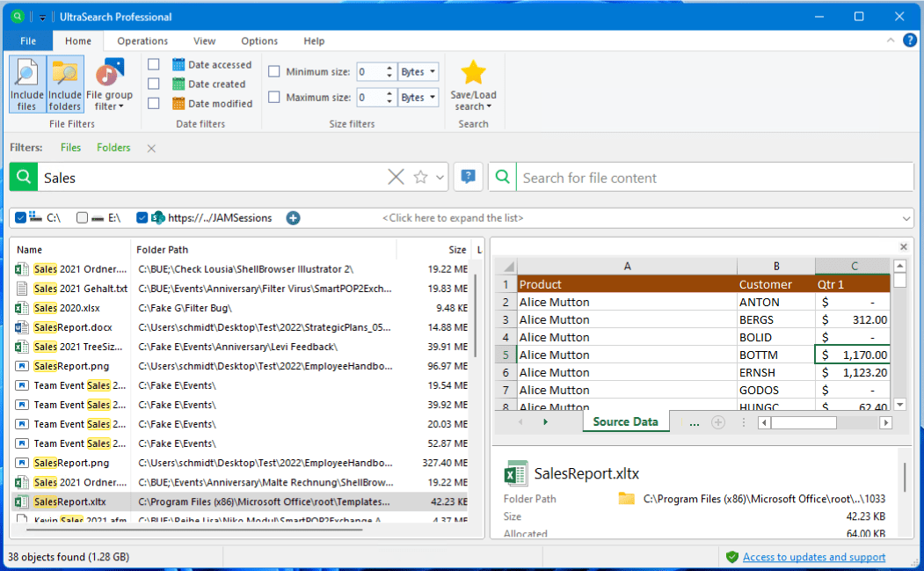This screenshot has height=571, width=924.
Task: Open the Access to updates and support link
Action: [x=814, y=557]
